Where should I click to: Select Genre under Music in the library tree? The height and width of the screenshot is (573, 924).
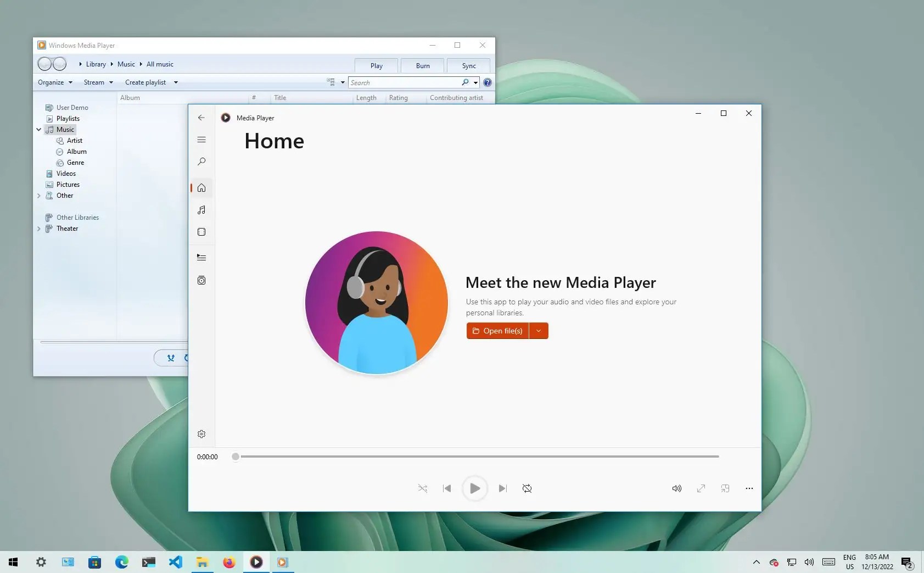[x=76, y=162]
